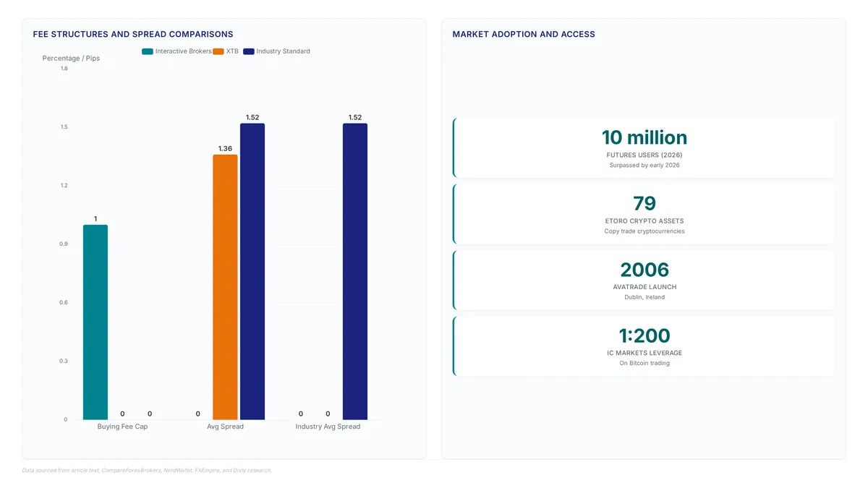The height and width of the screenshot is (488, 868).
Task: Click Copy trade cryptocurrencies caption
Action: 644,231
